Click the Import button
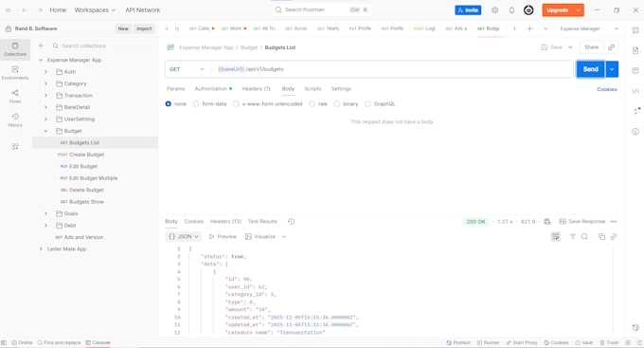The width and height of the screenshot is (644, 348). click(144, 28)
